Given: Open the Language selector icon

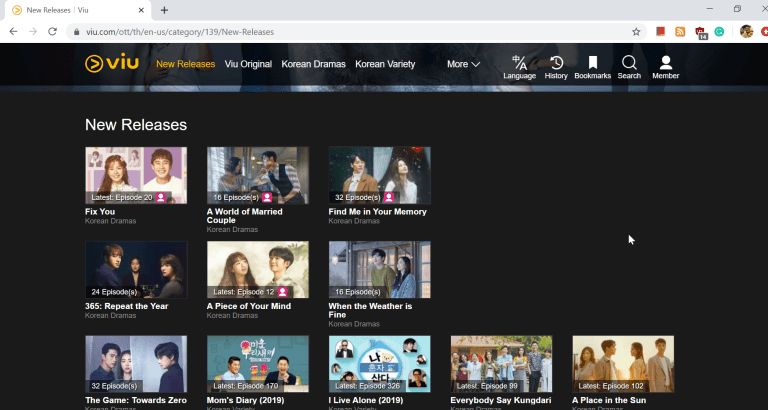Looking at the screenshot, I should 519,64.
